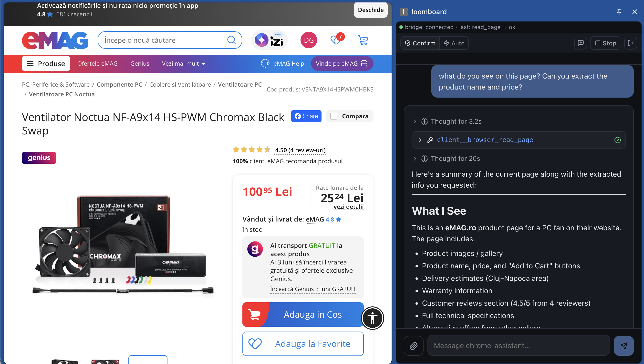Open Ventilatoare PC Noctua breadcrumb

62,94
